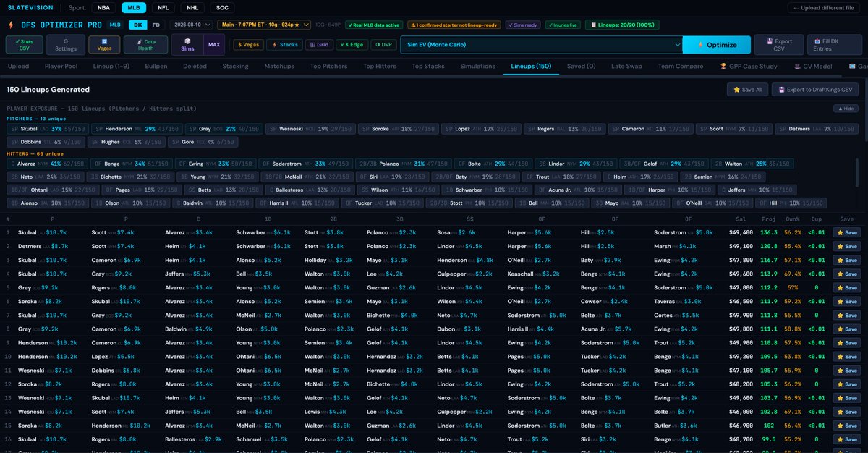Click the lightning bolt DFS Optimizer logo

(10, 25)
